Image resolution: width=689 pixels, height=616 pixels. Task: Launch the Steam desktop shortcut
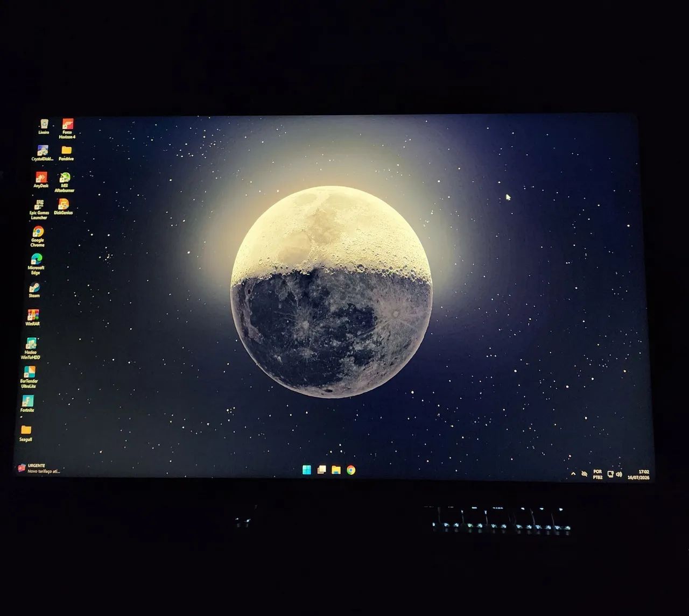tap(34, 290)
